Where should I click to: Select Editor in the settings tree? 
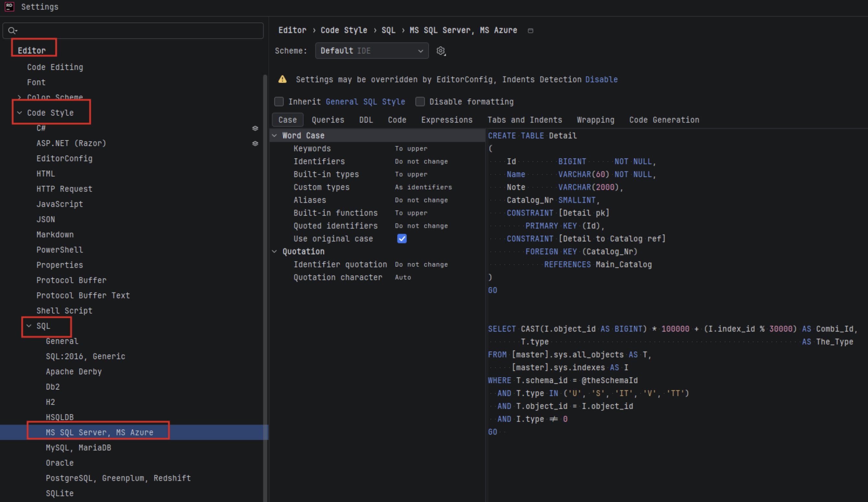click(x=32, y=50)
